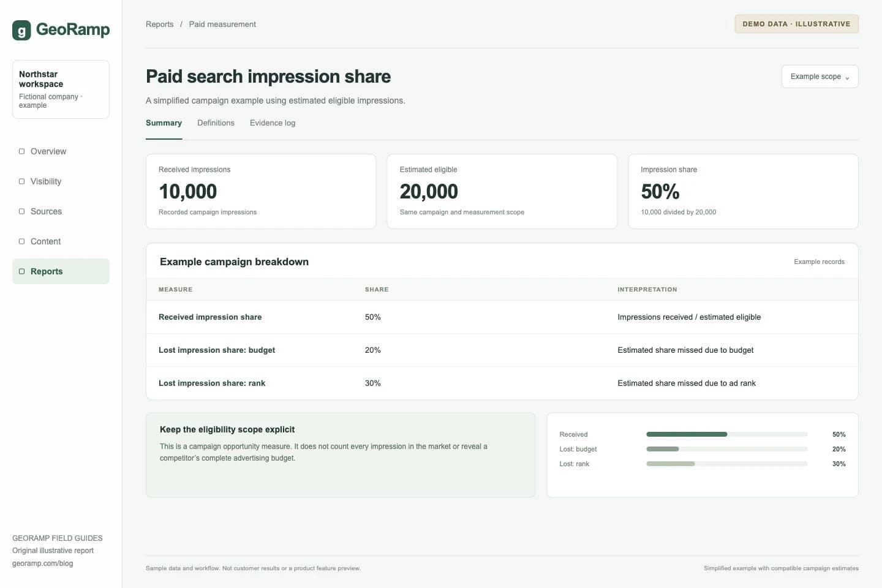Click the Received progress bar
Viewport: 882px width, 588px height.
pyautogui.click(x=726, y=434)
